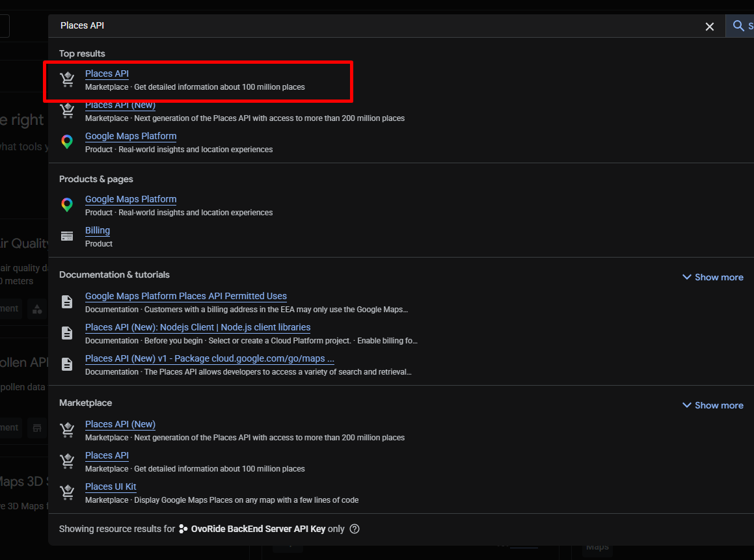The width and height of the screenshot is (754, 560).
Task: Click 'The Places API allows developers to access' description
Action: [278, 372]
